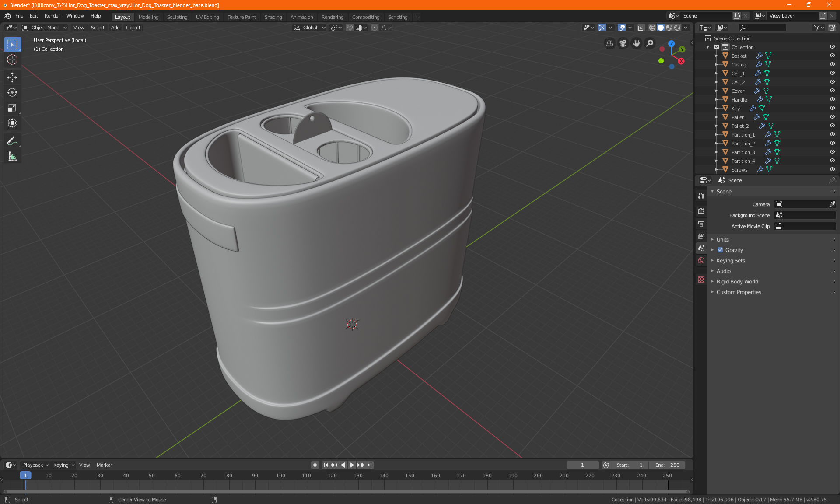The width and height of the screenshot is (840, 504).
Task: Click the zoom view magnifier icon
Action: tap(650, 43)
